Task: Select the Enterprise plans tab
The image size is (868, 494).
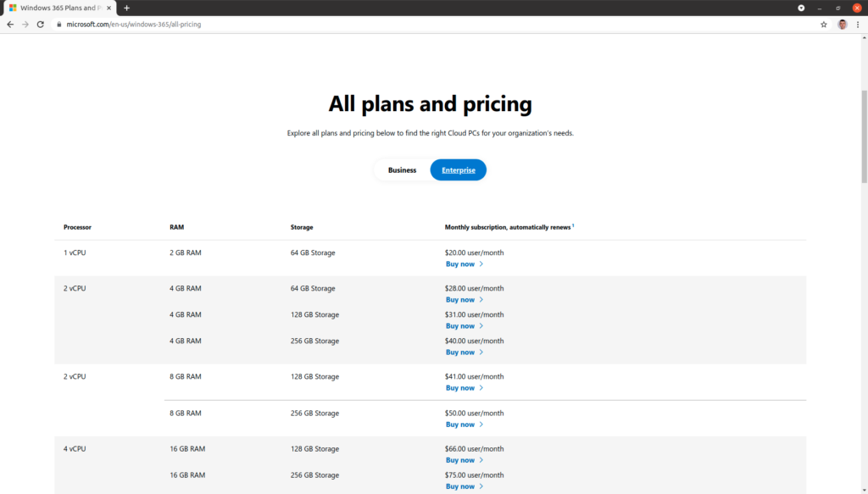Action: [459, 169]
